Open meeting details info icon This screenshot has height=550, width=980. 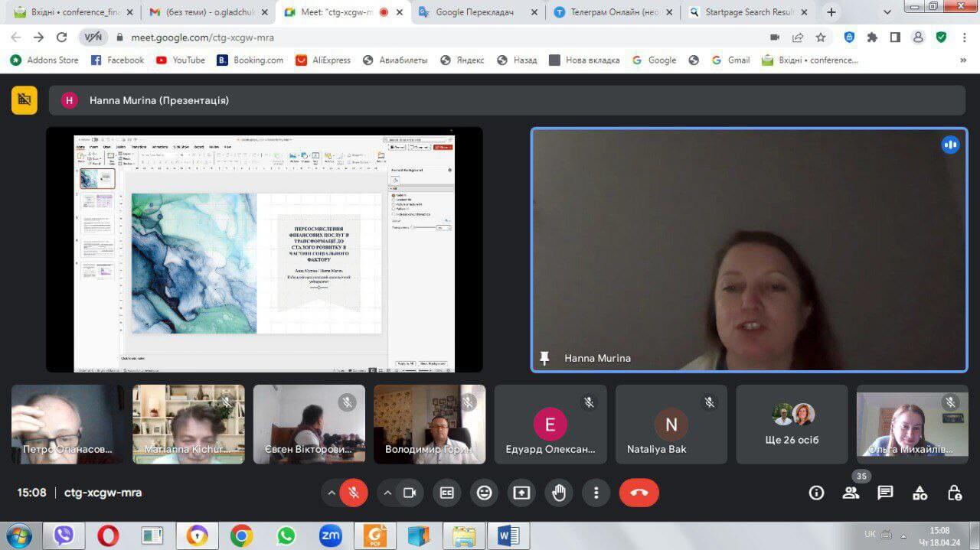click(816, 493)
